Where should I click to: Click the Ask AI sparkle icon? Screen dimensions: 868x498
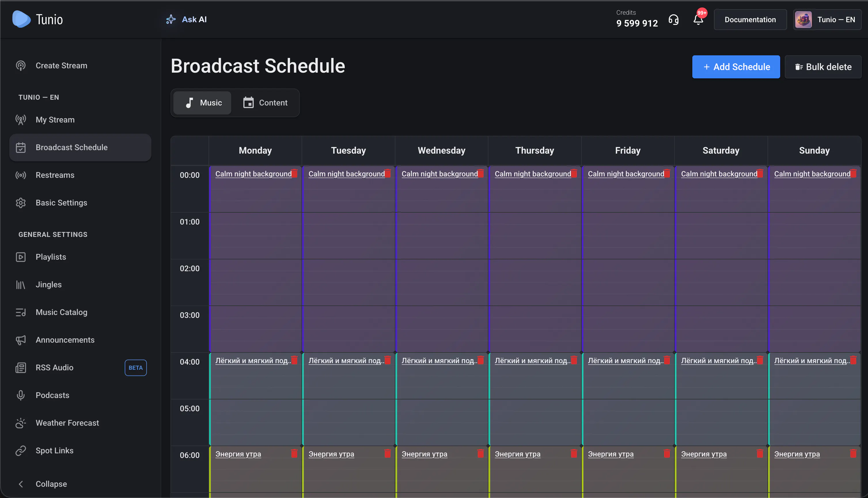tap(170, 20)
